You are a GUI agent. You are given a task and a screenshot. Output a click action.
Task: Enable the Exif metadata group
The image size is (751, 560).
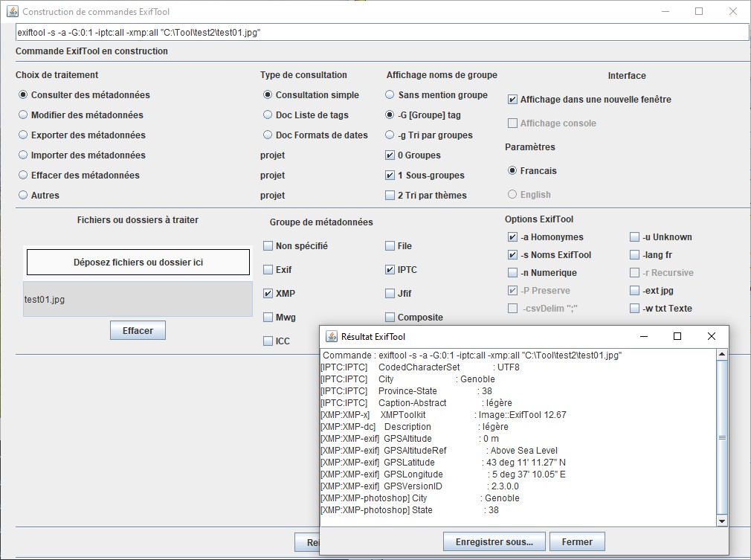click(268, 270)
